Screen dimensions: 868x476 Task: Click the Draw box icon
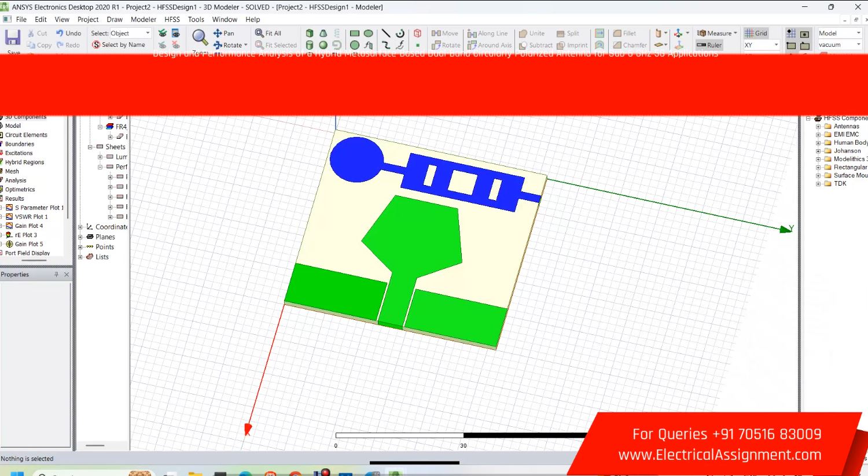310,34
